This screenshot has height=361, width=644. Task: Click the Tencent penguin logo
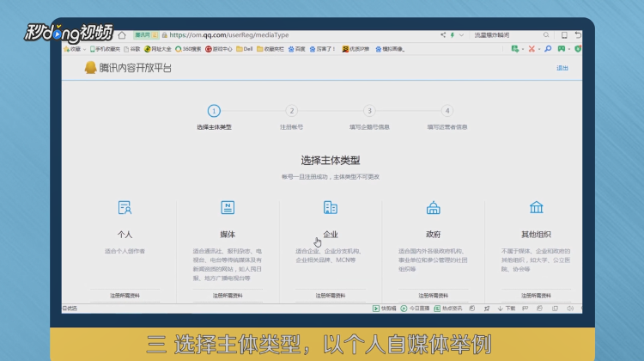[90, 67]
